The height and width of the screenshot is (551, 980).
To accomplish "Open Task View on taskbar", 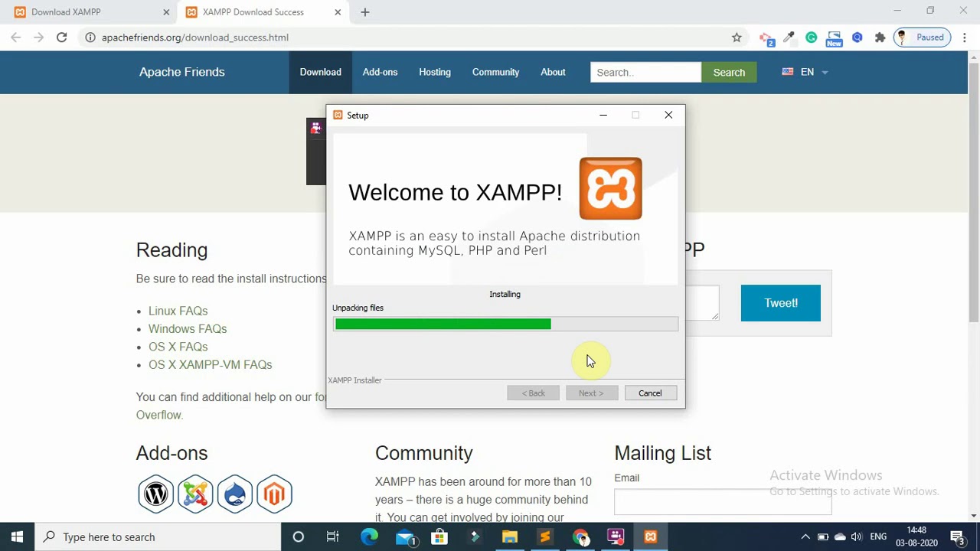I will point(332,537).
